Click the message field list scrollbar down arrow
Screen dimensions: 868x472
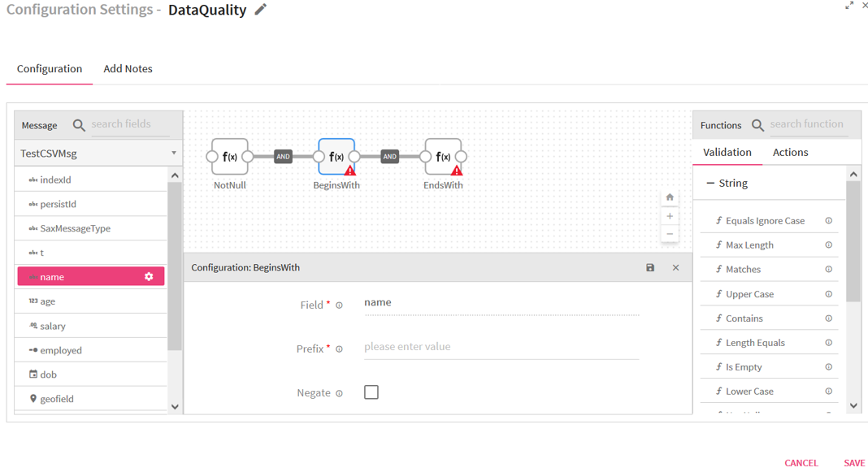click(175, 407)
